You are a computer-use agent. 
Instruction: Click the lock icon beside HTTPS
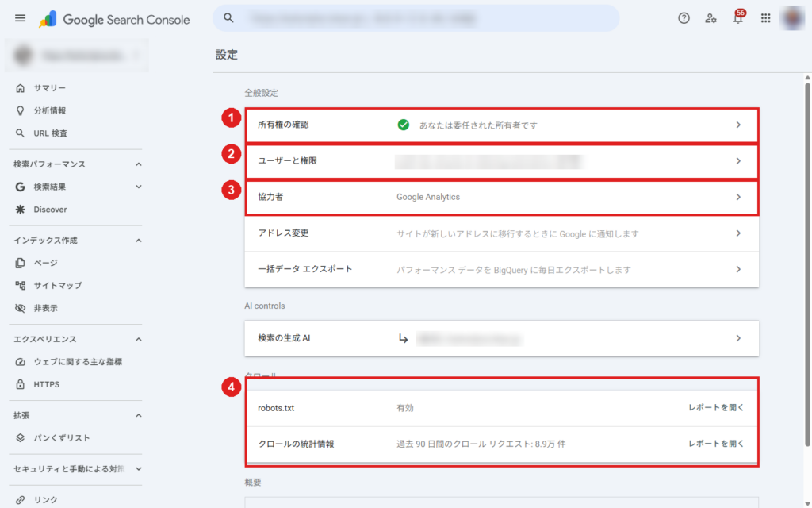coord(20,384)
